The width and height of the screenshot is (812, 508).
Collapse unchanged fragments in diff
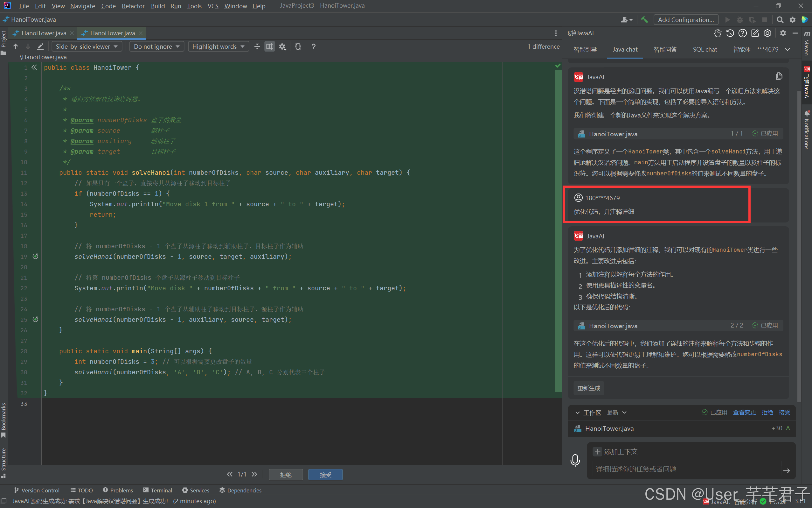coord(257,46)
